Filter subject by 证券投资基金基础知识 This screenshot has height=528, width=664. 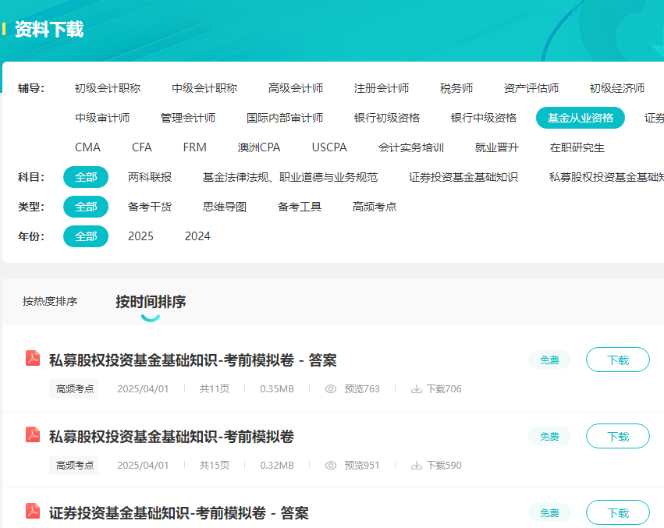463,177
